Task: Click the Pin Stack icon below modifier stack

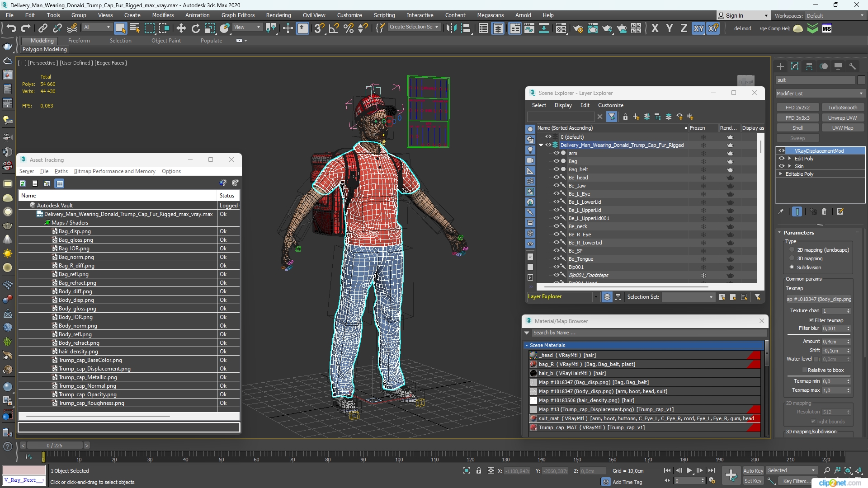Action: [x=781, y=211]
